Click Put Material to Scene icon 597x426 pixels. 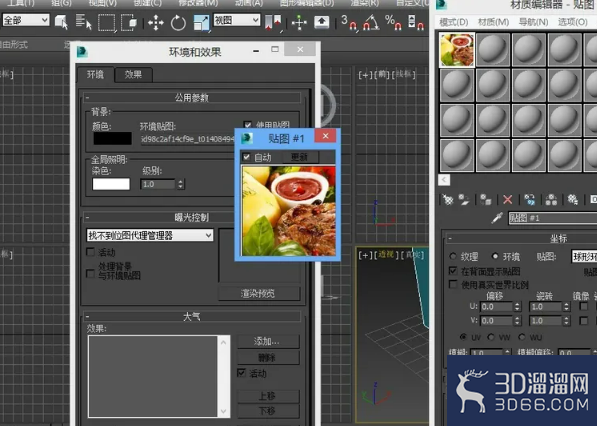click(x=464, y=199)
